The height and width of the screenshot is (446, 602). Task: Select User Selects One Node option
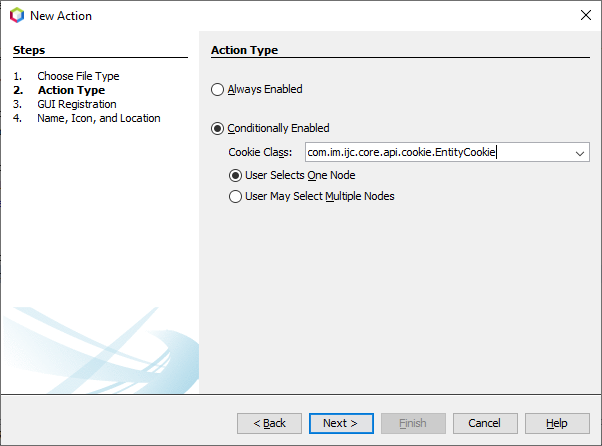pyautogui.click(x=236, y=175)
